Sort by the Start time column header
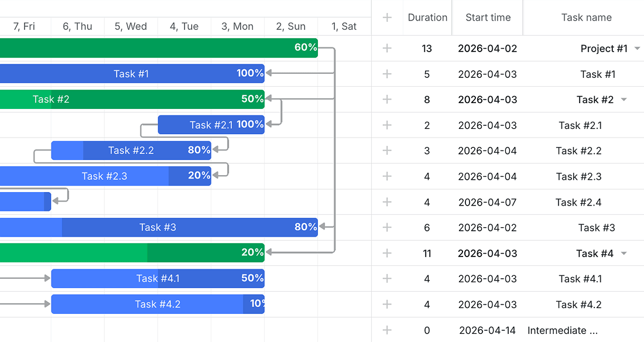The width and height of the screenshot is (644, 342). point(488,17)
